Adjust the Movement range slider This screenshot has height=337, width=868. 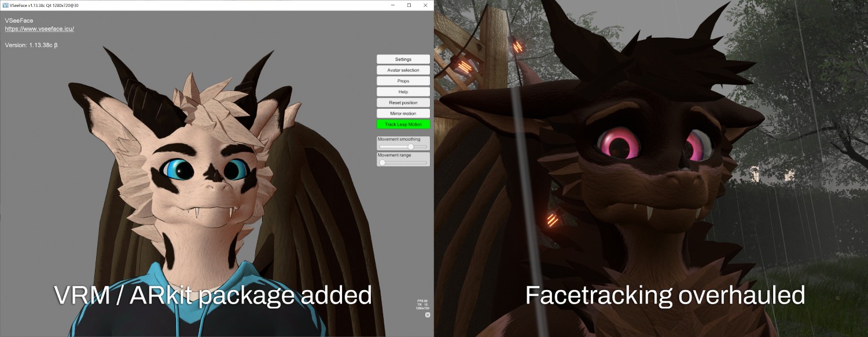coord(382,162)
